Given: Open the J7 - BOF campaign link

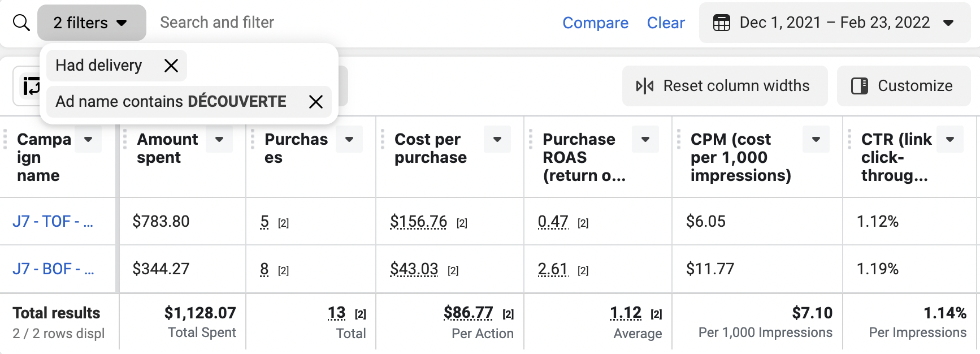Looking at the screenshot, I should pos(53,269).
